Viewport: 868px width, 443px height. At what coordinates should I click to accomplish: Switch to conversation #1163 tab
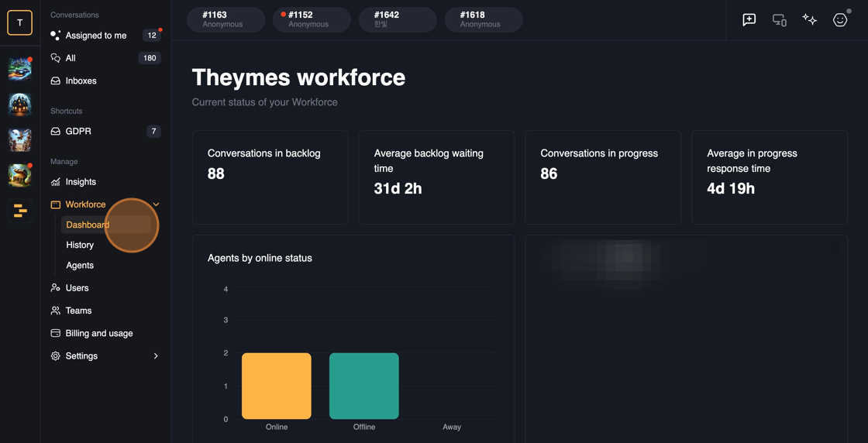click(226, 20)
